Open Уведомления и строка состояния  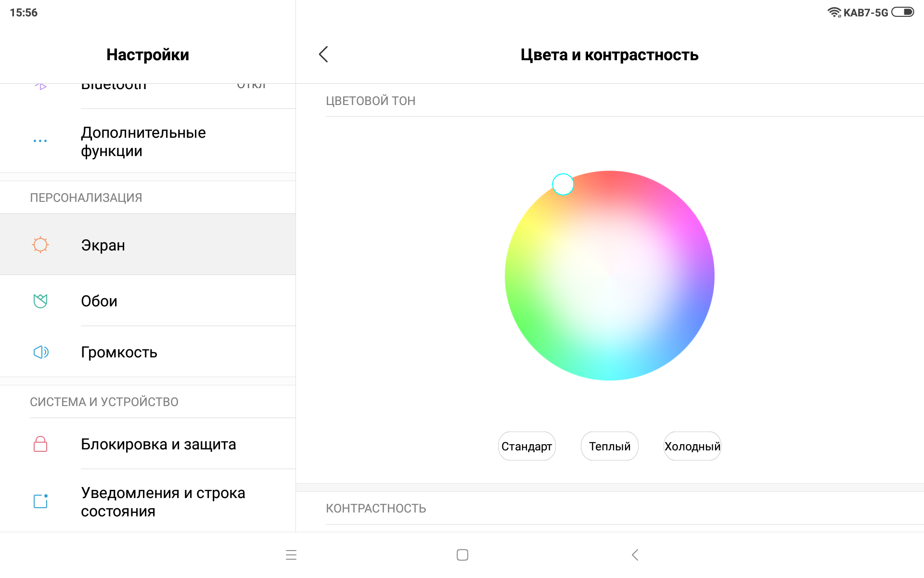[x=163, y=501]
